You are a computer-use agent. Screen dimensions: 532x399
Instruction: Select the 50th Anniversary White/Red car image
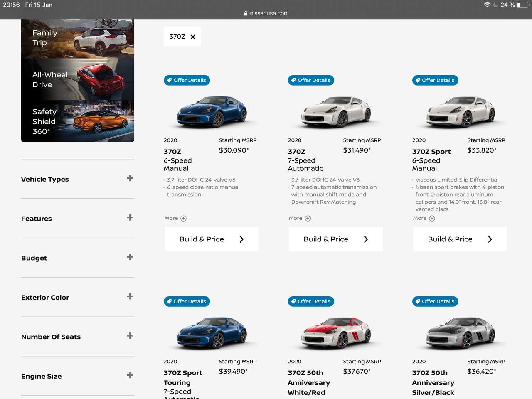click(x=336, y=332)
